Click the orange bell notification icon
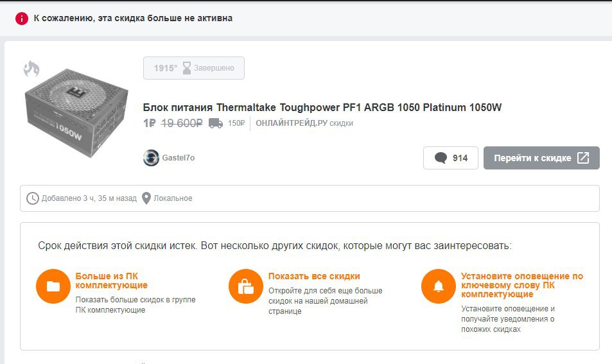 point(439,286)
